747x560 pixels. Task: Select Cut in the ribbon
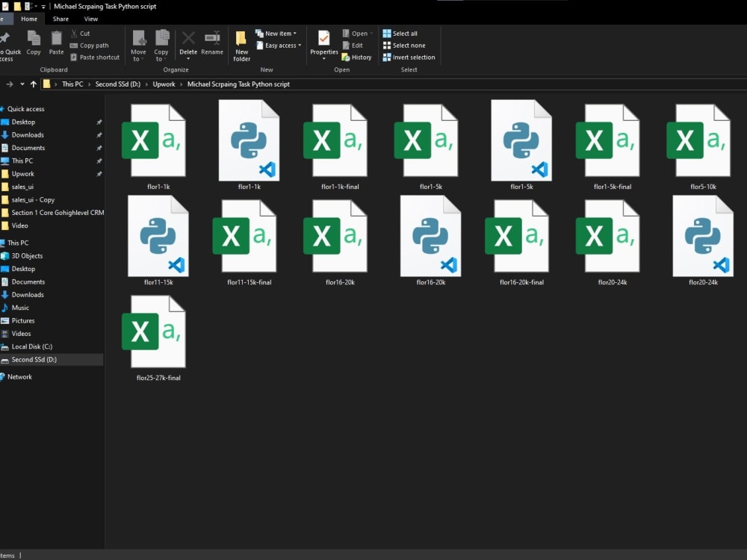point(80,34)
